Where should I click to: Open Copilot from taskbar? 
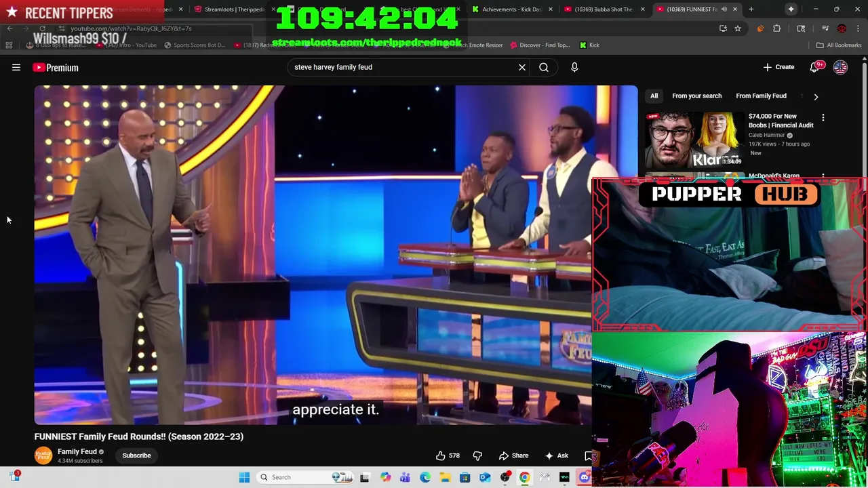[x=385, y=477]
